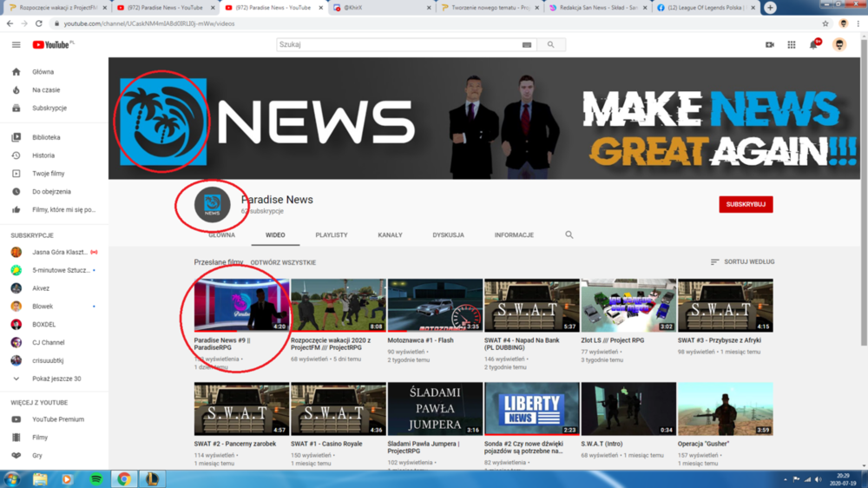Open Operacja "Gusher" video thumbnail
The width and height of the screenshot is (868, 488).
point(725,409)
